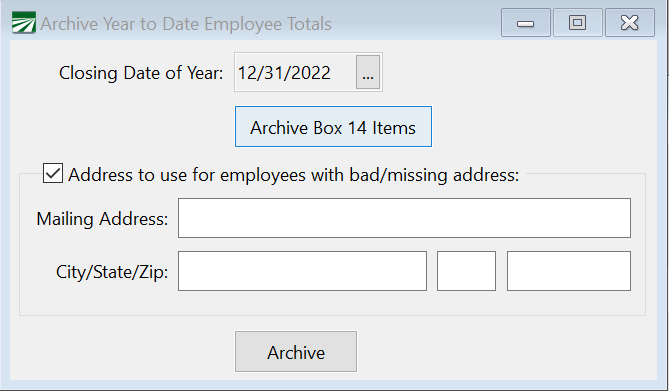Focus the City text box
Viewport: 669px width, 391px height.
tap(303, 271)
